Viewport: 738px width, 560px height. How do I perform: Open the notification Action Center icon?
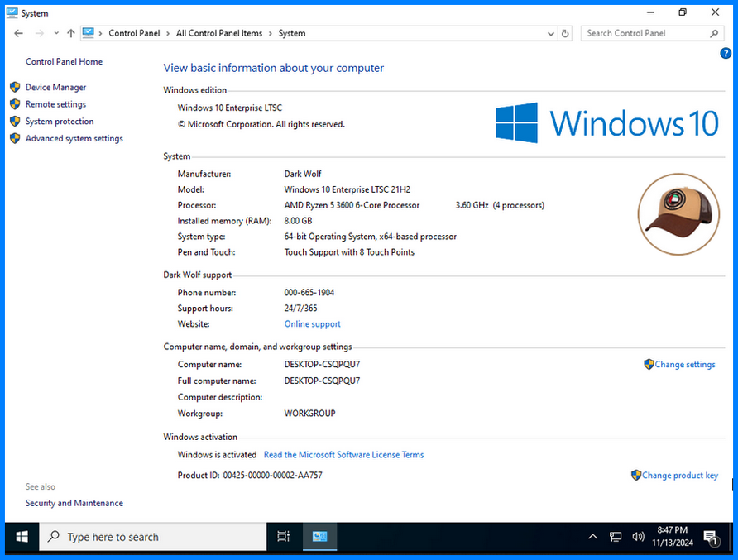710,537
